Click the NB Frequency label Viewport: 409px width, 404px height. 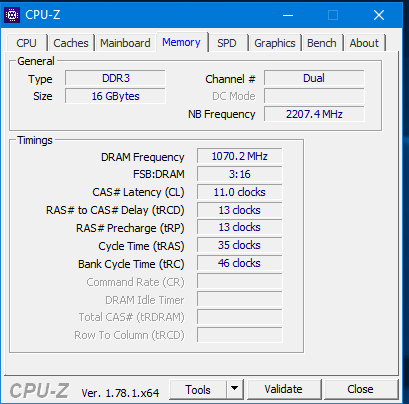(222, 114)
